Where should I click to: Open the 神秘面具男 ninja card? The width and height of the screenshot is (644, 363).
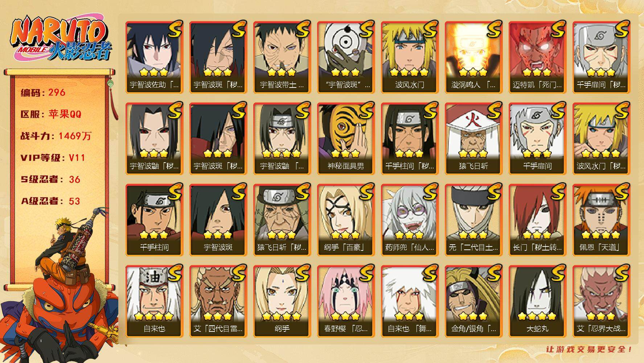coord(346,138)
